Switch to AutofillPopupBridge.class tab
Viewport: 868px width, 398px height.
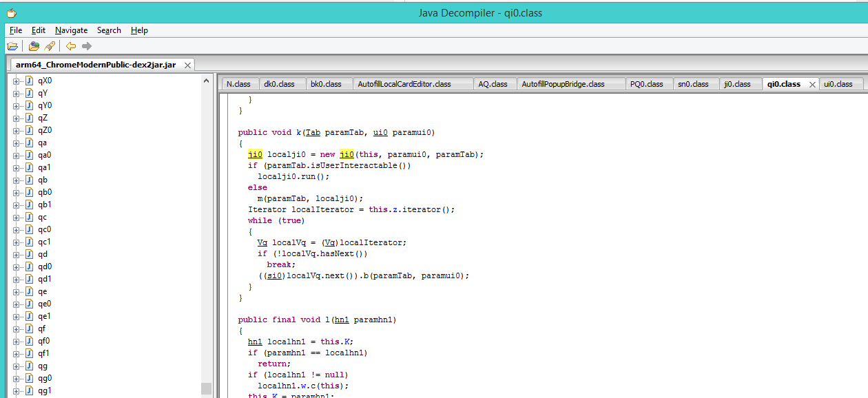[563, 84]
